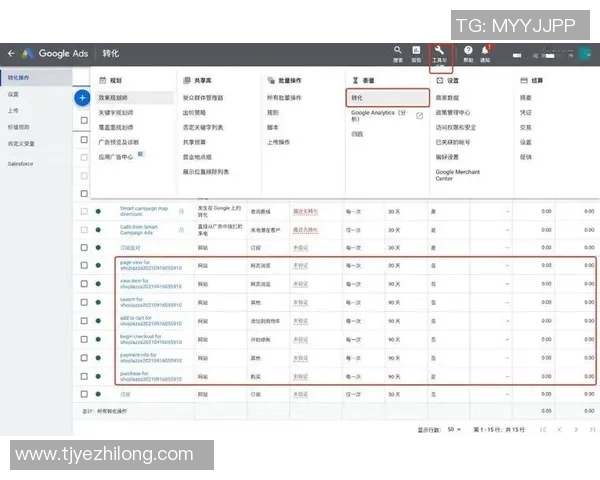This screenshot has width=600, height=480.
Task: Open Google Merchant Center in the tools menu
Action: click(x=458, y=175)
